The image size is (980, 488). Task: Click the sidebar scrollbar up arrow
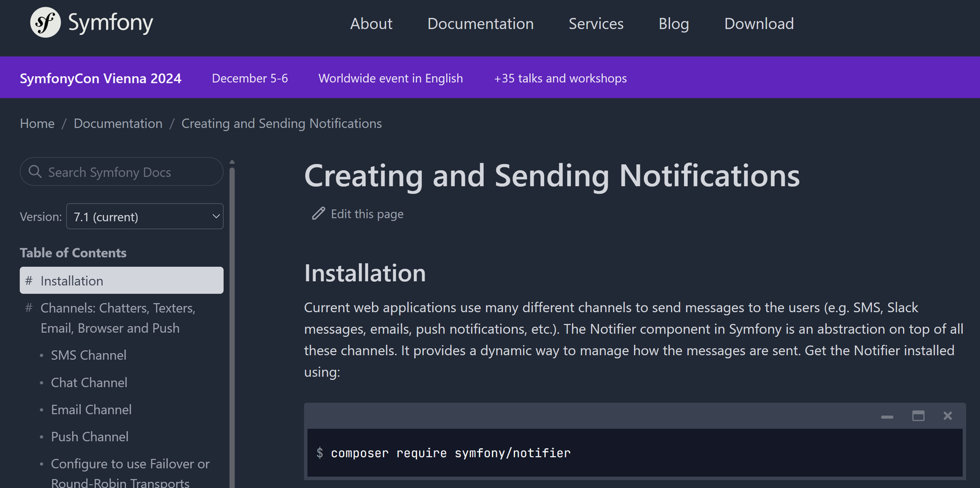click(232, 162)
